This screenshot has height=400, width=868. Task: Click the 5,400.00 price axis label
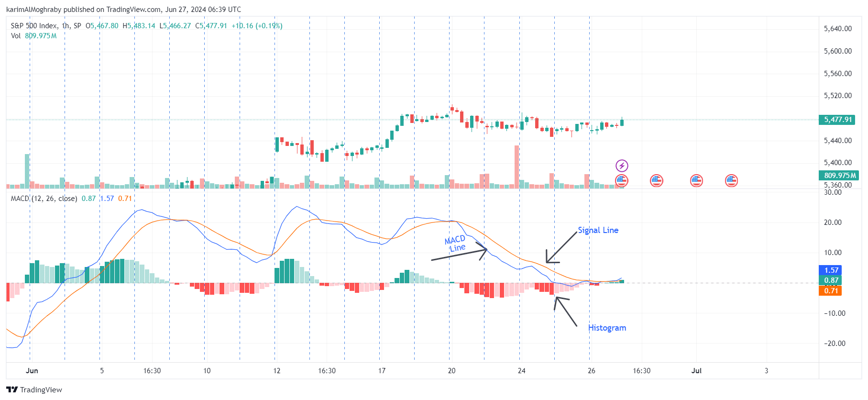pos(838,163)
